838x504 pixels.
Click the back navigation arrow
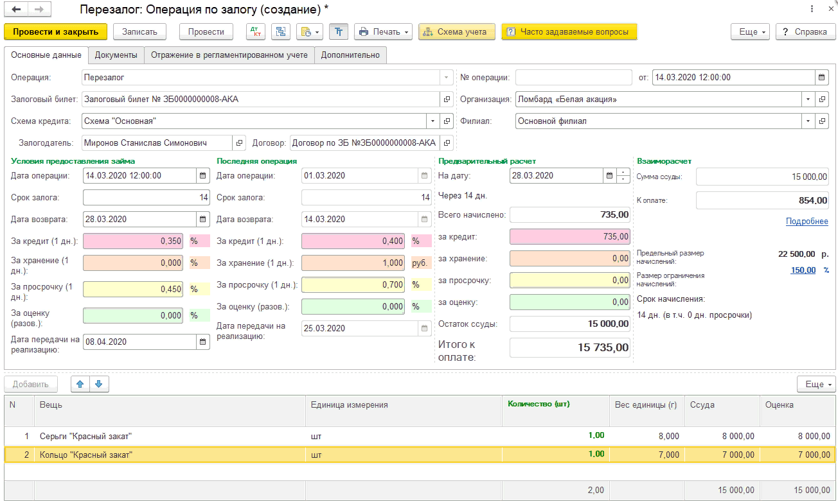pos(16,10)
